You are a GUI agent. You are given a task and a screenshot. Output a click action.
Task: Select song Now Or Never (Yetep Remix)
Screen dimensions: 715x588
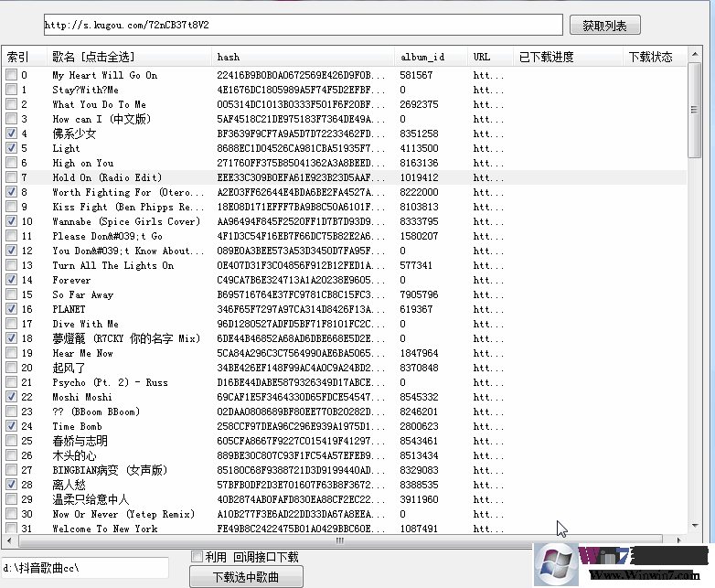[x=123, y=514]
